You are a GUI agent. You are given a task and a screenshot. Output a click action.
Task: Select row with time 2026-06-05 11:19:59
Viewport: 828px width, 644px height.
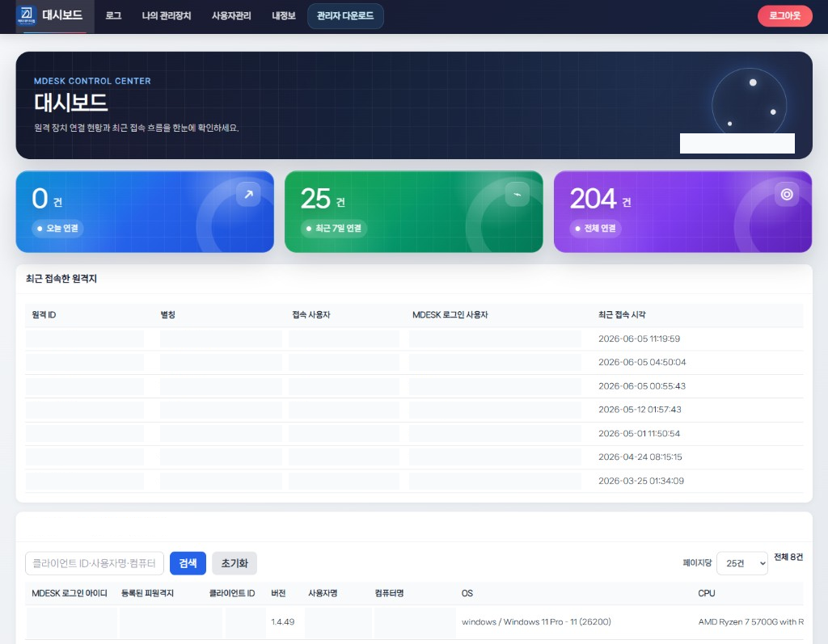pos(414,339)
